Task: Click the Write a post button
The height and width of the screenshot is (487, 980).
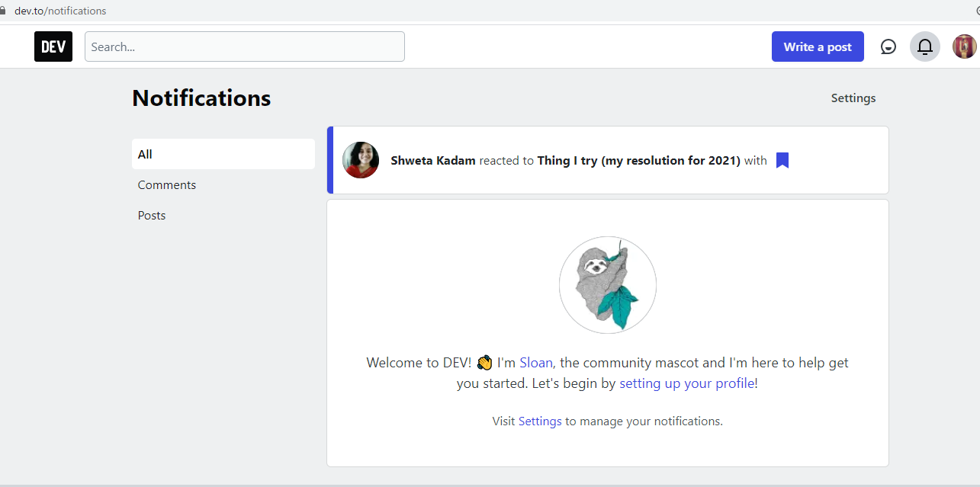Action: point(818,46)
